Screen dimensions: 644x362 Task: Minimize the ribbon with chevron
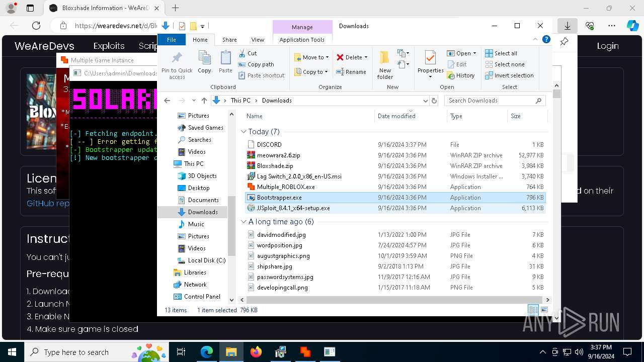tap(536, 39)
